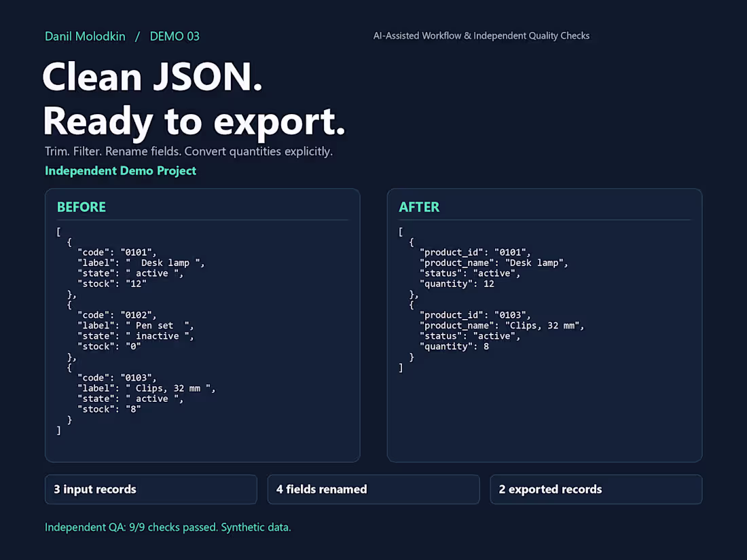The height and width of the screenshot is (560, 747).
Task: Click the Ready to export. headline
Action: (194, 122)
